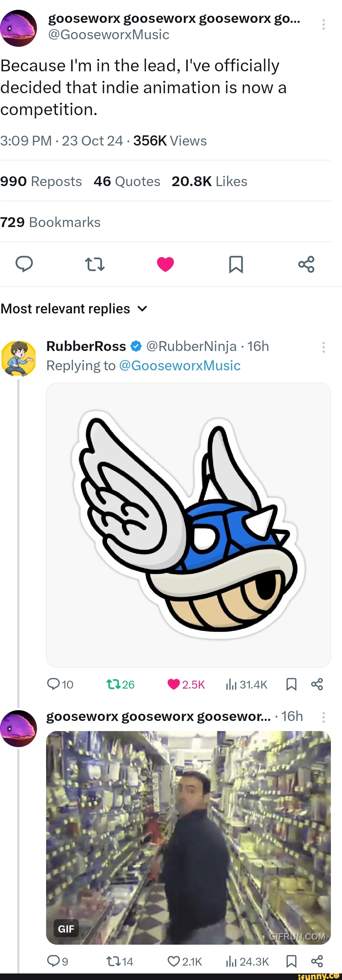Screen dimensions: 342x980
Task: Unlike the main tweet via the heart icon
Action: tap(165, 265)
